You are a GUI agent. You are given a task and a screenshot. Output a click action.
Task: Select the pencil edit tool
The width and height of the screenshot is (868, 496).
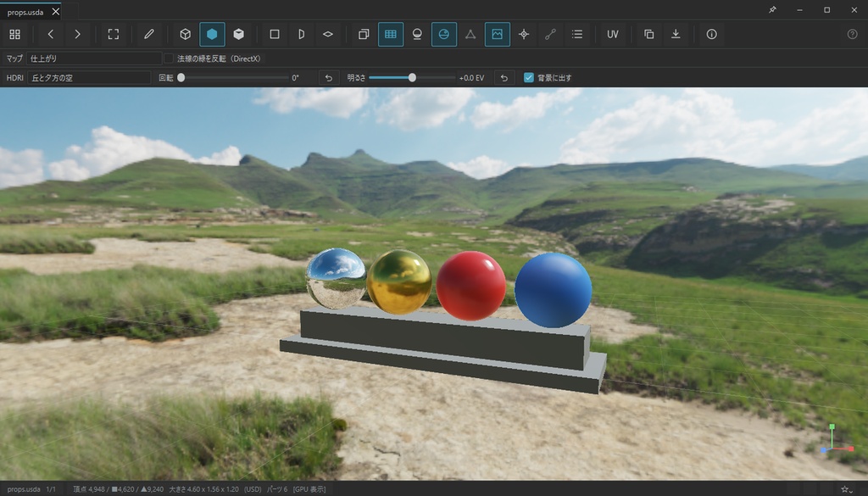[x=149, y=34]
